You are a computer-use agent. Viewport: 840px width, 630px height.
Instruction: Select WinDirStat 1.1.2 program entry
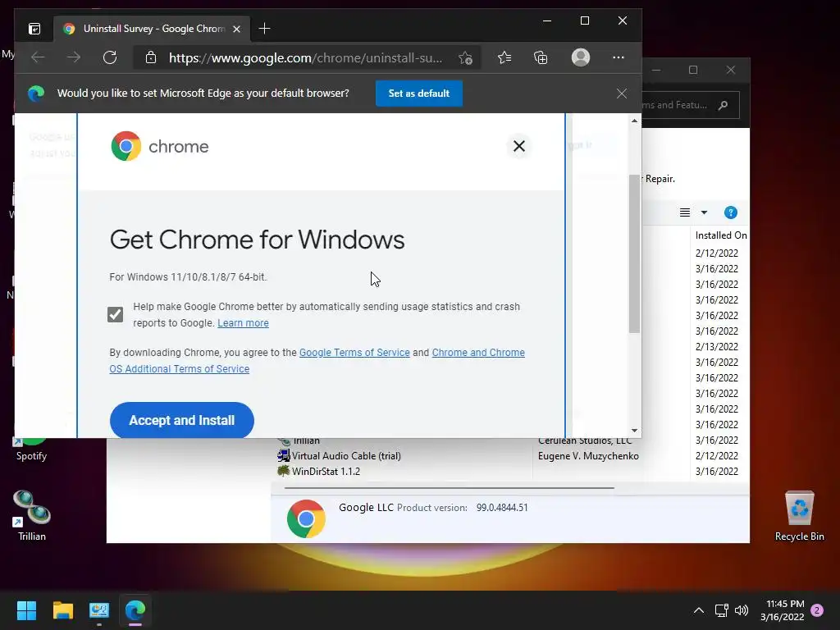[326, 472]
